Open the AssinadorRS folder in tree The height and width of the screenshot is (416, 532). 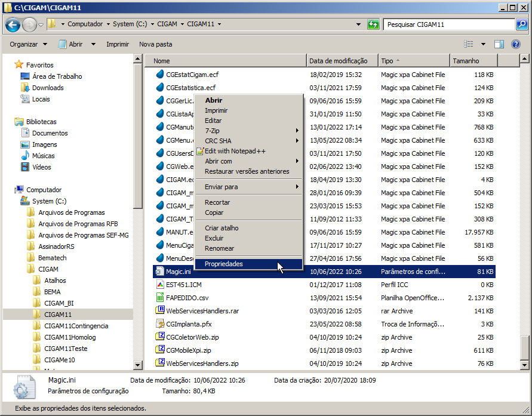click(x=56, y=246)
